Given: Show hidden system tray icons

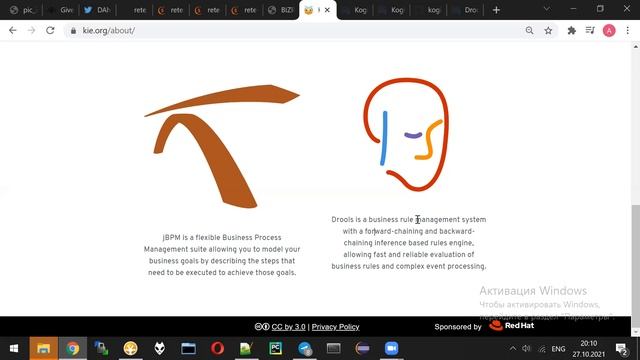Looking at the screenshot, I should 513,349.
